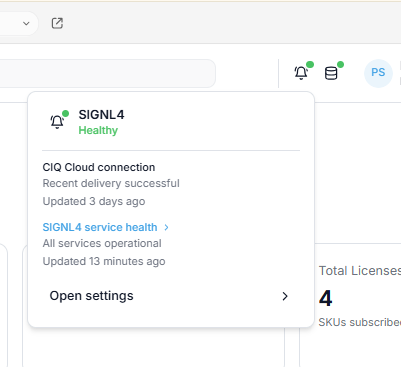Screen dimensions: 401x367
Task: Click the CIQ Cloud connection heading
Action: pyautogui.click(x=99, y=167)
